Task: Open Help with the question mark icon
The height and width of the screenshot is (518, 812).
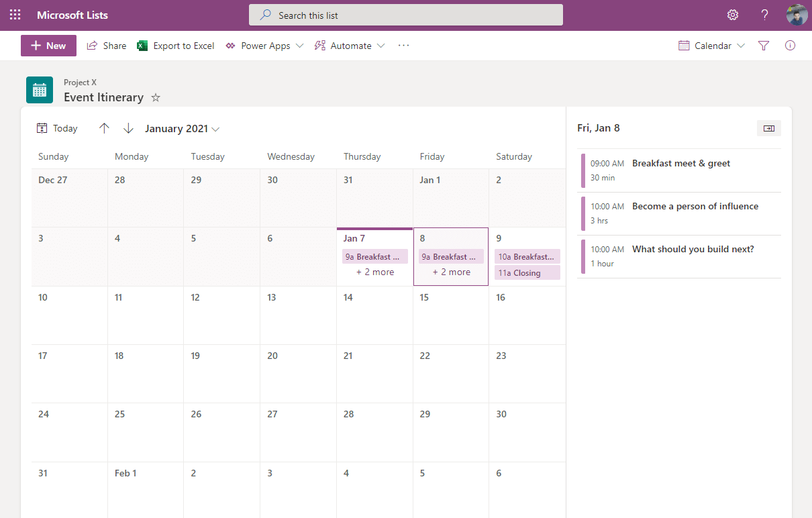Action: click(764, 15)
